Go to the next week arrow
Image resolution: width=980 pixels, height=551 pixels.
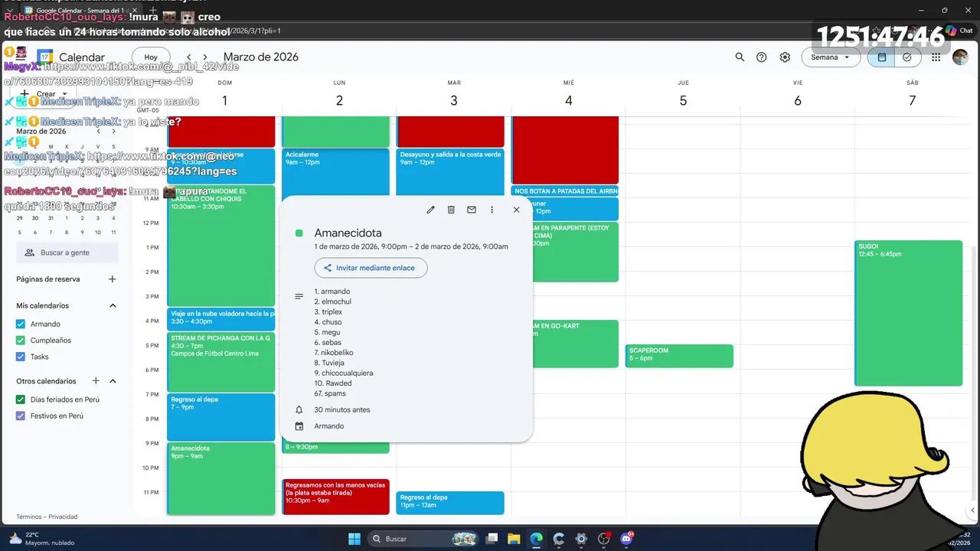pos(204,57)
